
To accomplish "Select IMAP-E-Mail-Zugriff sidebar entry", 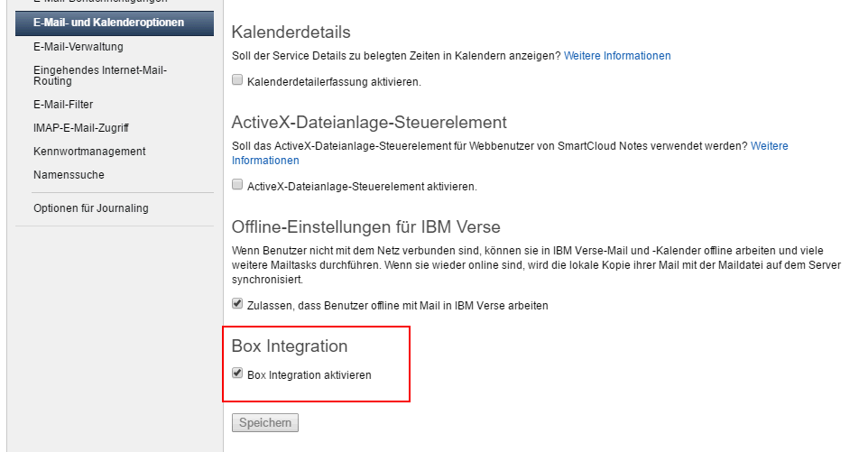I will point(81,128).
